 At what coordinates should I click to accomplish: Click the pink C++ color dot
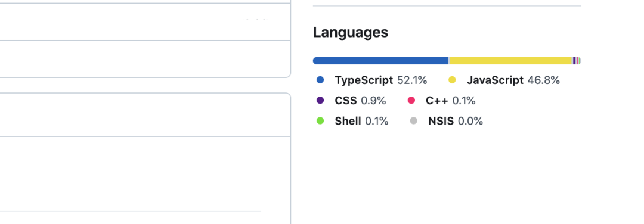[411, 101]
